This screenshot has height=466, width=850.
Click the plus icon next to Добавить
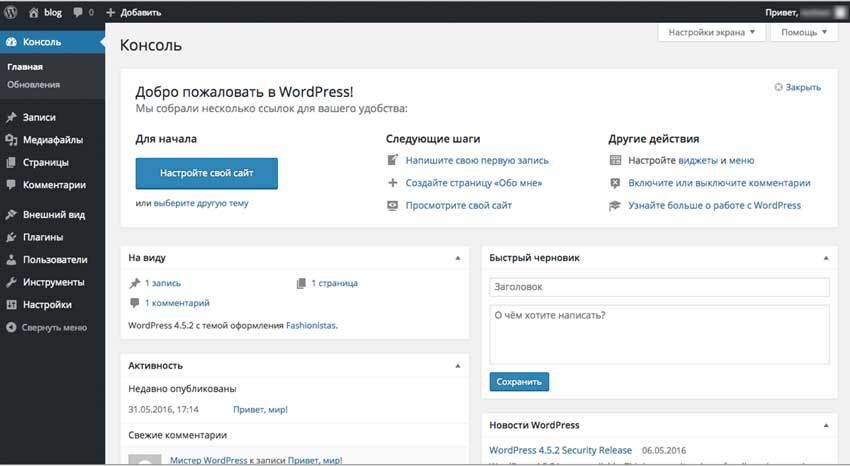[111, 12]
